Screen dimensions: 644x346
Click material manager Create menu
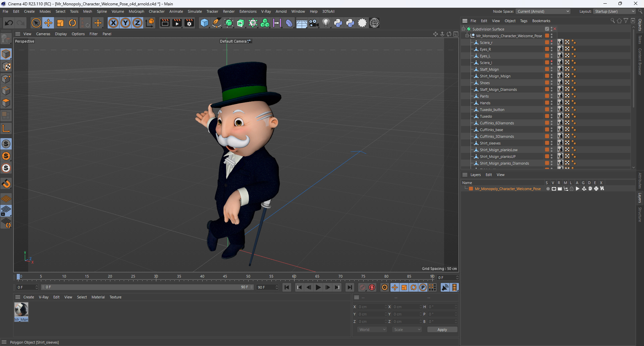click(x=29, y=297)
